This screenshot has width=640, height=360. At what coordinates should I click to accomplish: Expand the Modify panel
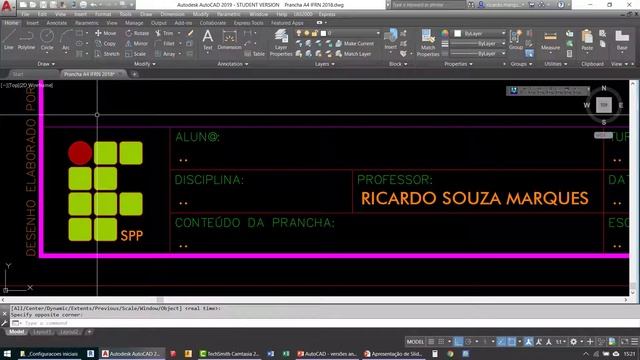point(144,64)
